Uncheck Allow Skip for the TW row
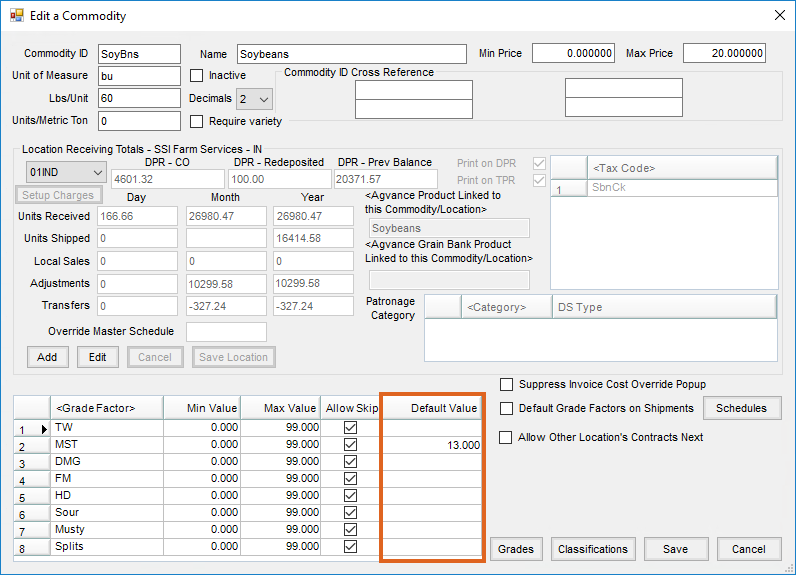The image size is (796, 575). tap(350, 428)
